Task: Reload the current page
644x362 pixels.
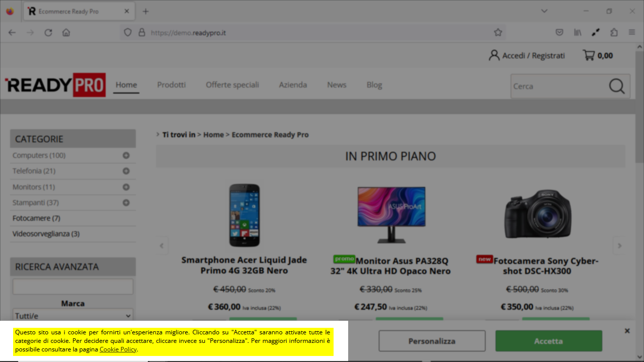Action: [48, 32]
